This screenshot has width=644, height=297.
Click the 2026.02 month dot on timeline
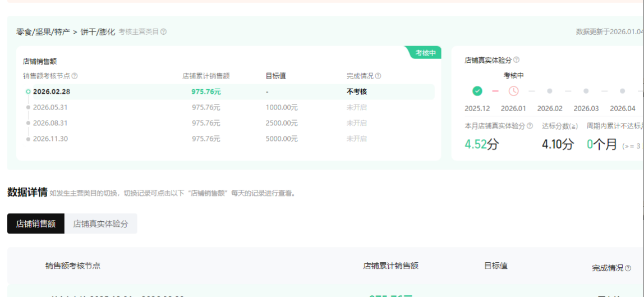[550, 91]
